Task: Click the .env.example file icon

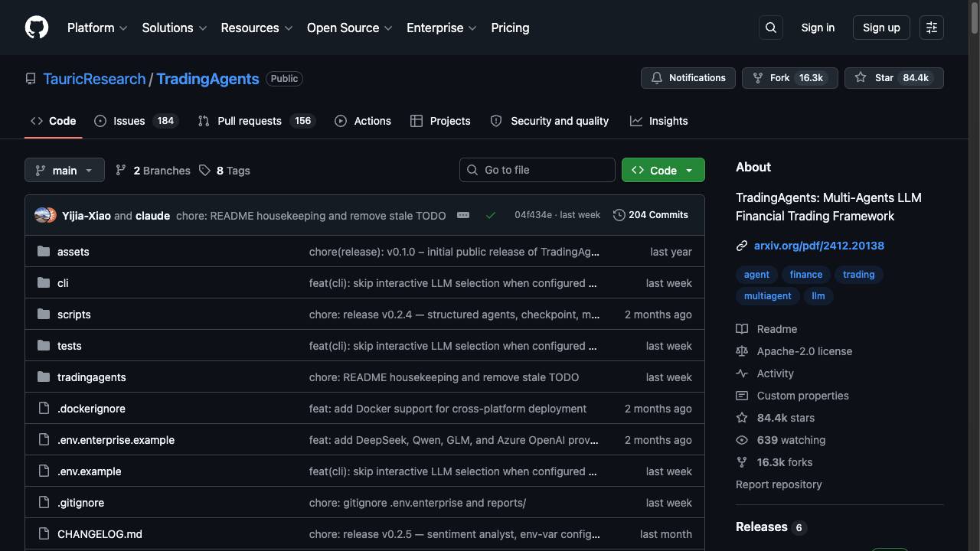Action: (44, 471)
